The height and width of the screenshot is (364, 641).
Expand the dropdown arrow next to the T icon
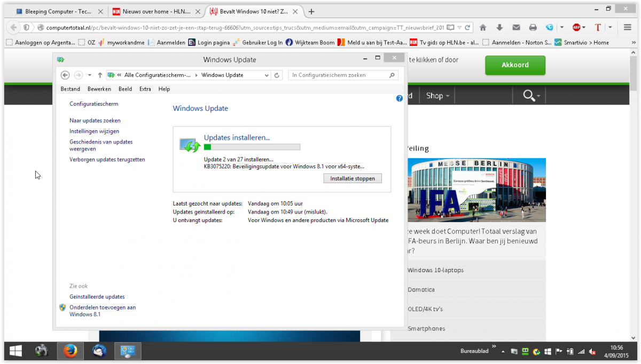609,27
